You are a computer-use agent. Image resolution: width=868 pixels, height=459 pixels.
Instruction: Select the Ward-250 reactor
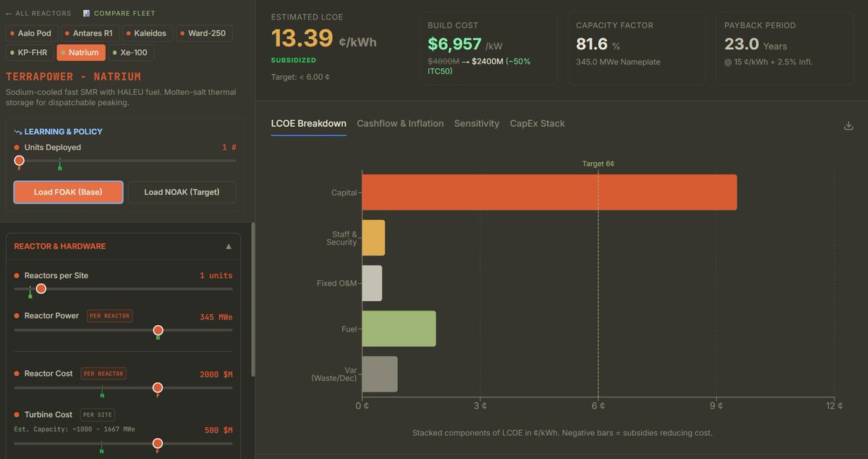click(x=205, y=33)
